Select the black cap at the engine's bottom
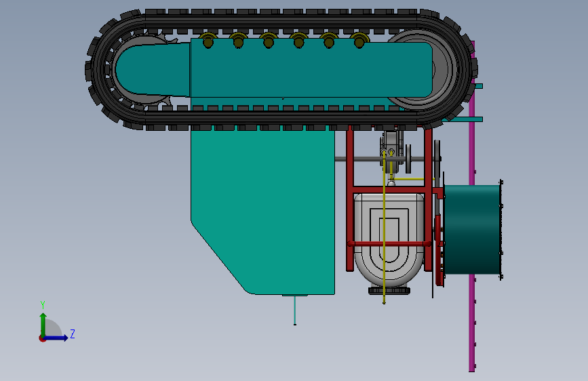 click(389, 290)
